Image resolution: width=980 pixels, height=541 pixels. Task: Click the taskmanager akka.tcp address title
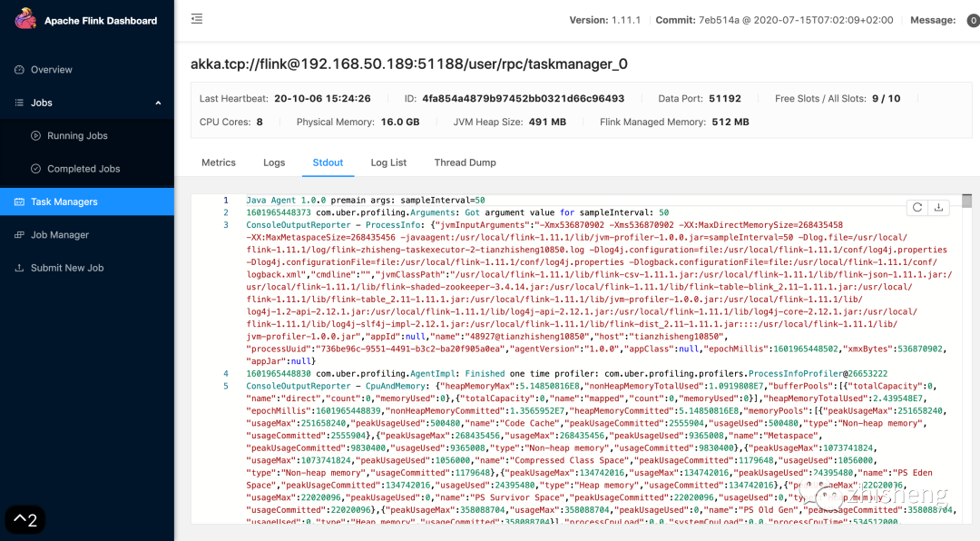pyautogui.click(x=408, y=64)
